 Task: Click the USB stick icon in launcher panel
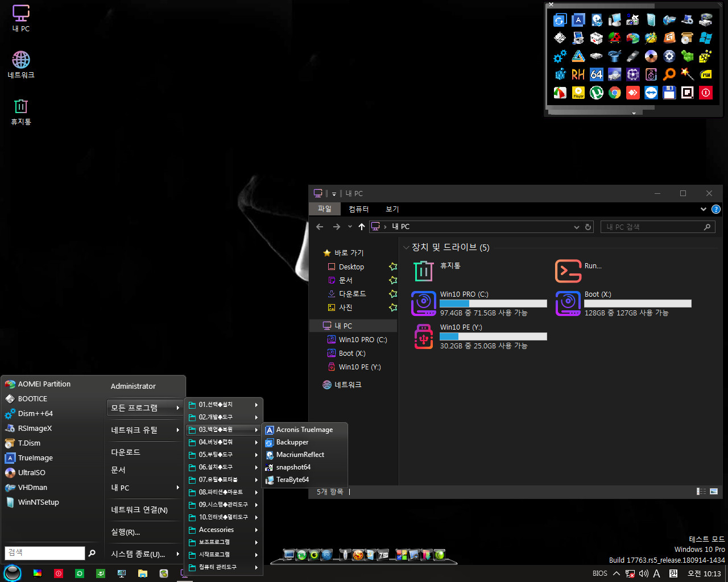pos(633,56)
